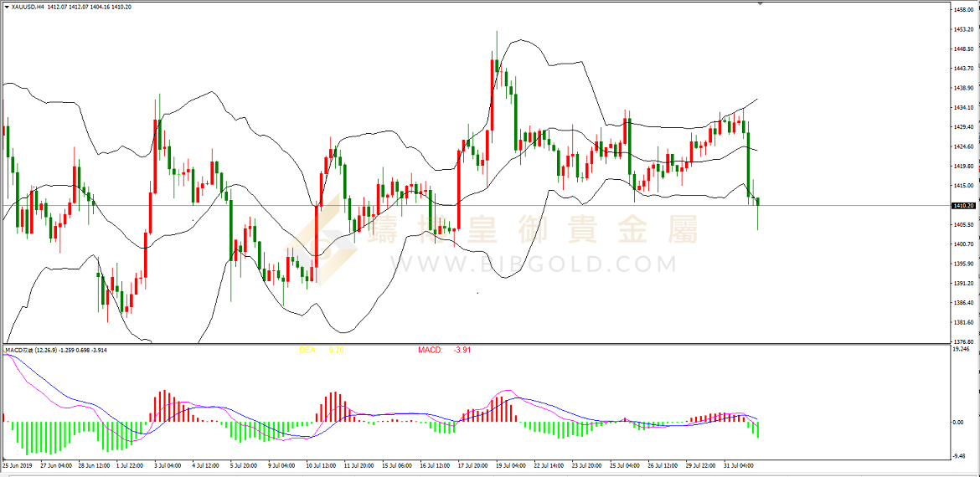Click time axis label 10 Jul 12:00
980x477 pixels.
coord(320,465)
